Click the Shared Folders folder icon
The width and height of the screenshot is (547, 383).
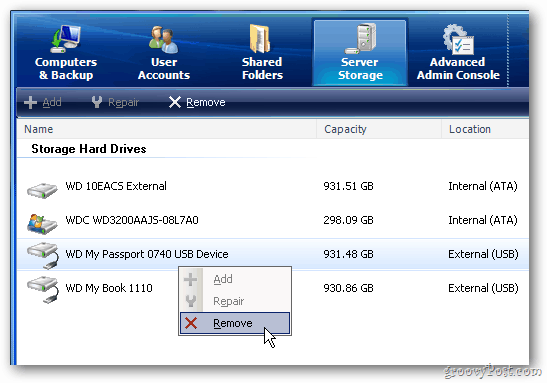(260, 39)
